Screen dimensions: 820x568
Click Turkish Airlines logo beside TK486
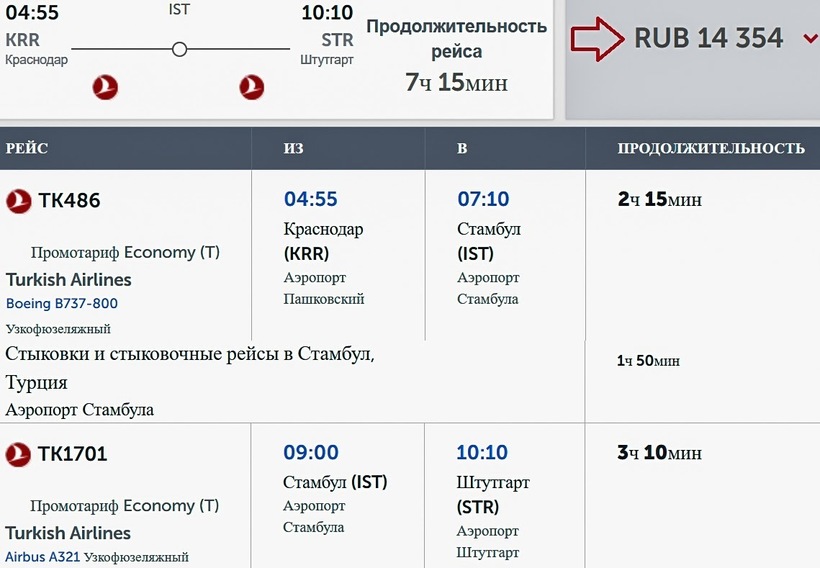19,201
